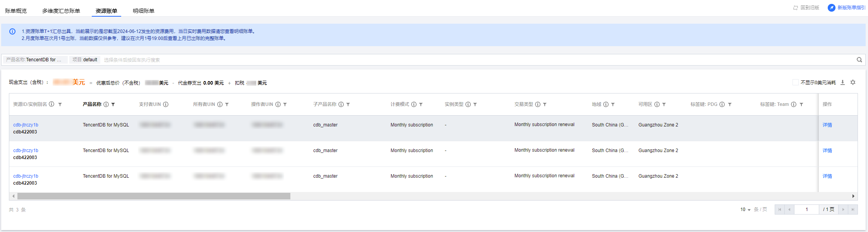The width and height of the screenshot is (868, 232).
Task: Open the 明细账单 tab
Action: [x=144, y=11]
